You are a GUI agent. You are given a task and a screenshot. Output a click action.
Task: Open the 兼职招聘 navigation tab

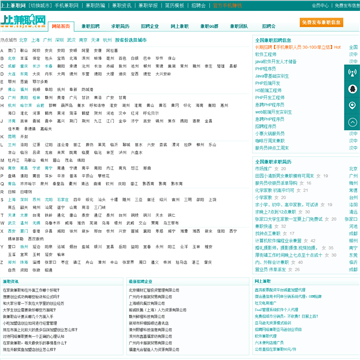coord(90,26)
